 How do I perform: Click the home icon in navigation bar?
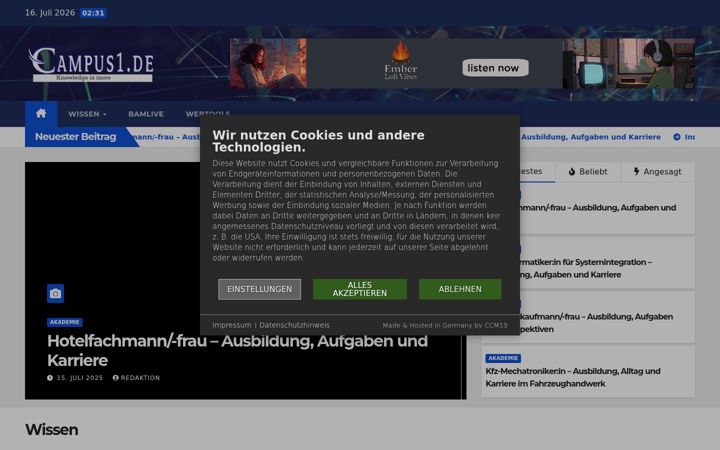pyautogui.click(x=41, y=113)
